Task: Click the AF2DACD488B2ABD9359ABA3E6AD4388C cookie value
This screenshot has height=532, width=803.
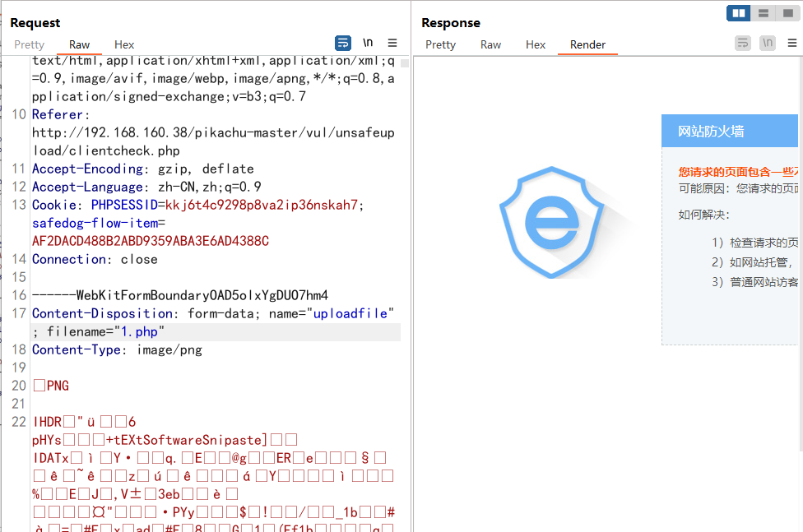Action: click(x=151, y=241)
